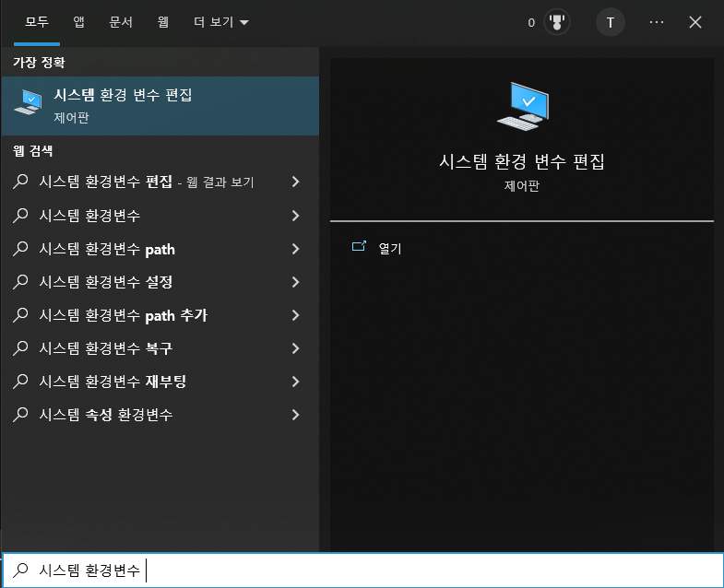Expand the chevron for 시스템 속성 환경변수

click(x=295, y=415)
